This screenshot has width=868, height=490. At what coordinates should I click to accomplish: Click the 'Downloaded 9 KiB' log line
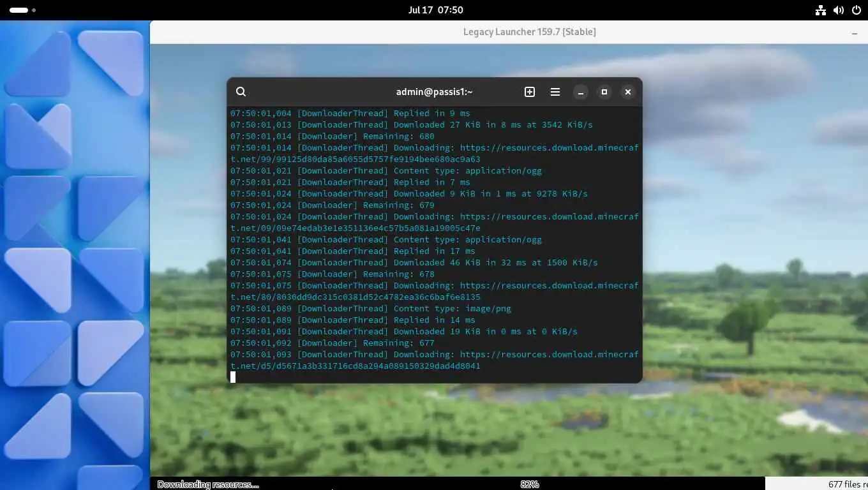point(409,194)
